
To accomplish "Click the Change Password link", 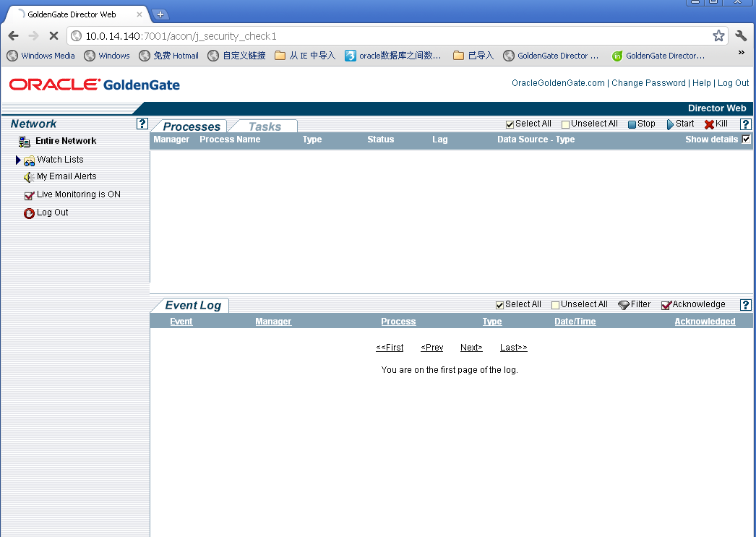I will tap(648, 83).
